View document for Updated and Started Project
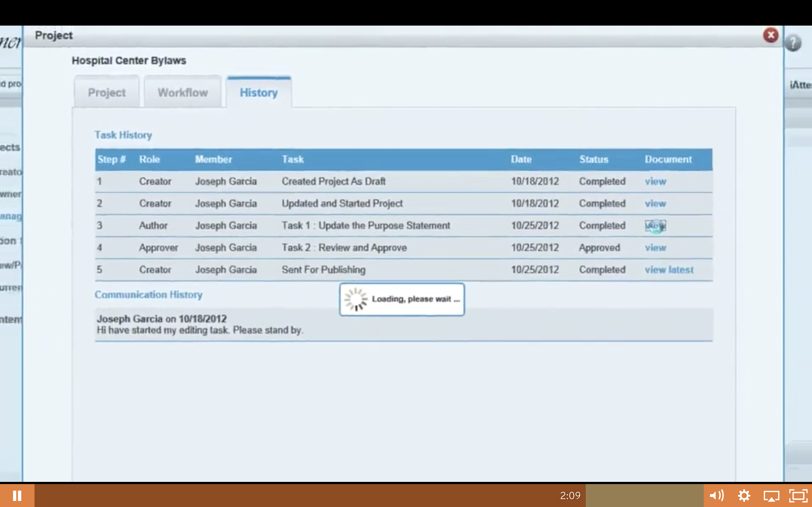 [655, 204]
